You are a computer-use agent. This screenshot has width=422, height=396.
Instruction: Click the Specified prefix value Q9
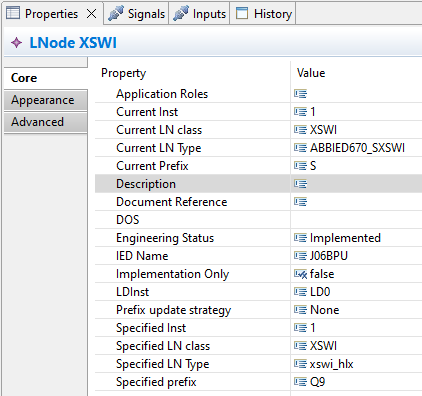(x=317, y=382)
